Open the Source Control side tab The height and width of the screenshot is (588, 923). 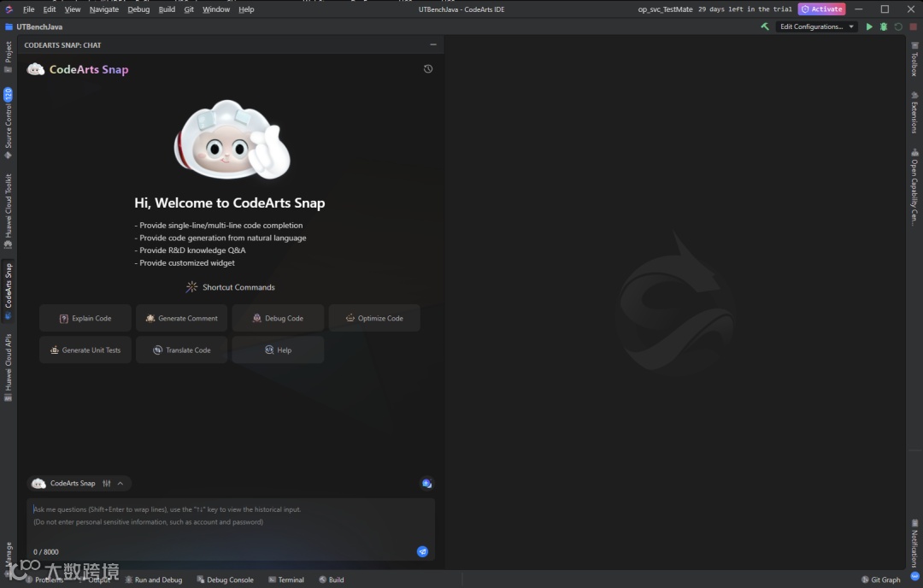click(9, 123)
